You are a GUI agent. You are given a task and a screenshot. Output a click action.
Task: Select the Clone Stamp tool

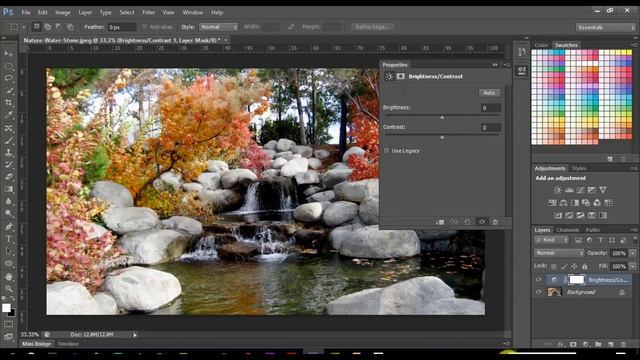(8, 152)
